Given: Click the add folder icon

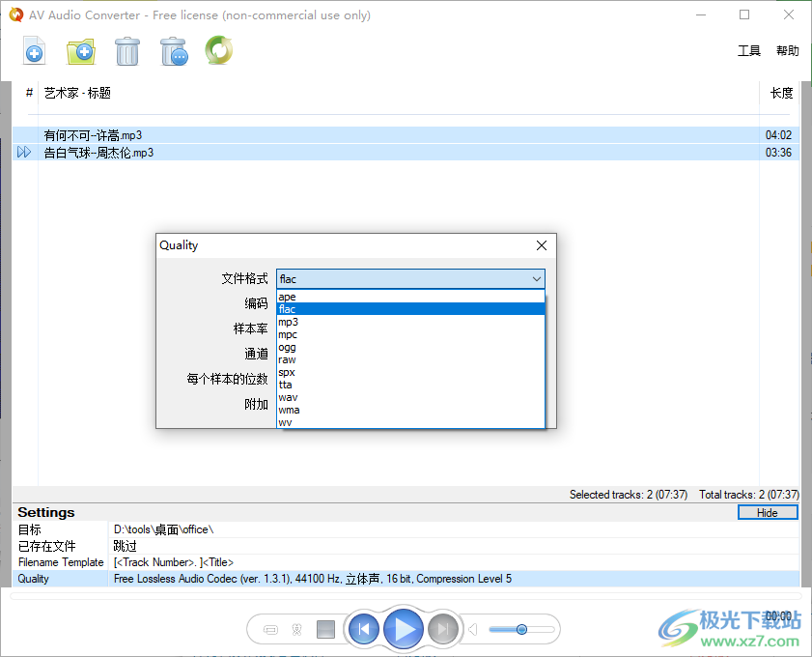Looking at the screenshot, I should (x=81, y=51).
